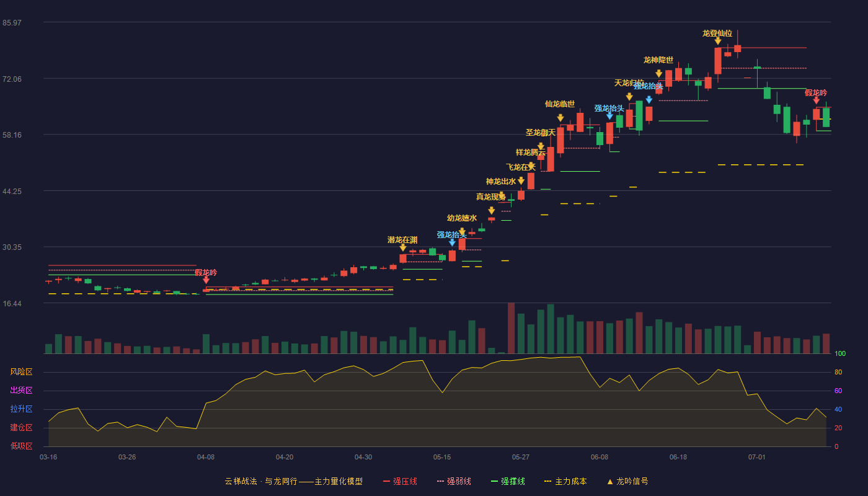Click the earliest 假龙吟 red arrow marker
The height and width of the screenshot is (496, 868).
pyautogui.click(x=206, y=280)
